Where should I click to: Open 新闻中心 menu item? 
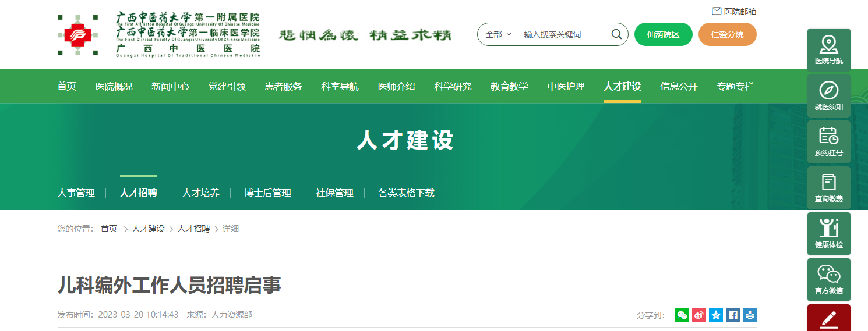[170, 86]
